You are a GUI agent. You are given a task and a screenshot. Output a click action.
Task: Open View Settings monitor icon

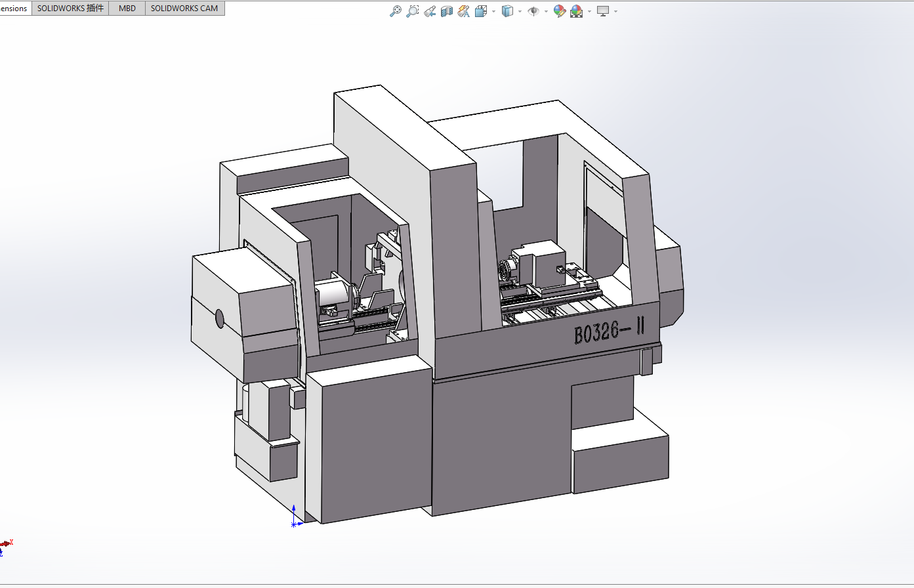tap(603, 11)
